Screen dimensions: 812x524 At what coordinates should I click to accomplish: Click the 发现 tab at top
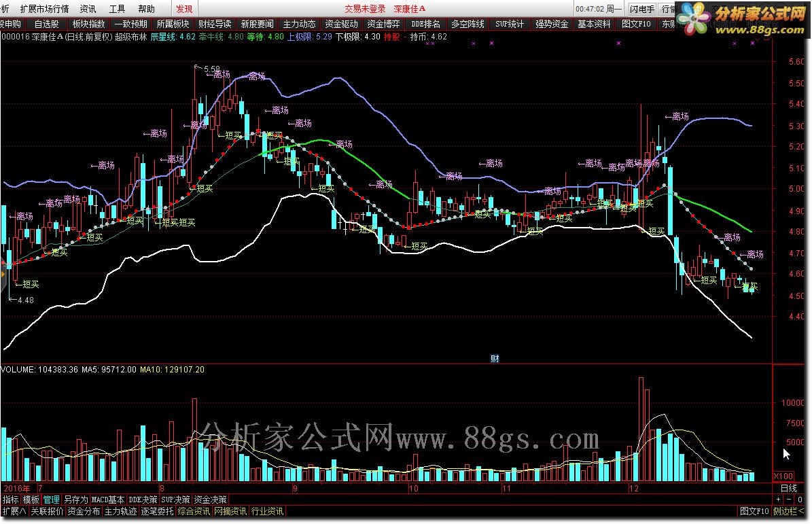(x=184, y=9)
